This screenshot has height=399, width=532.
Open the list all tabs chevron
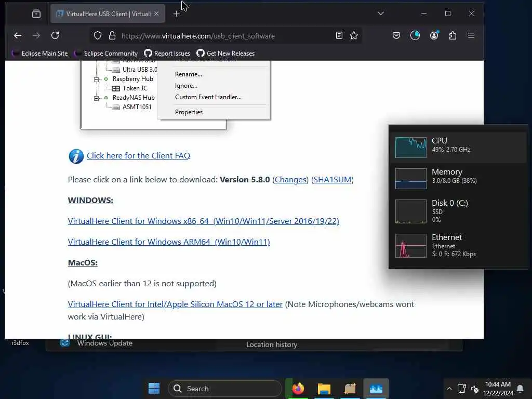[x=381, y=14]
